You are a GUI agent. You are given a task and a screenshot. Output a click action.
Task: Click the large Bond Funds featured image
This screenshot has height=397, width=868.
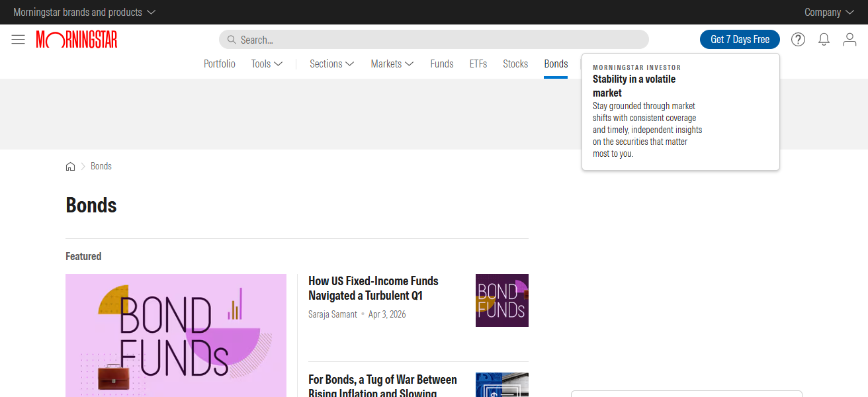tap(176, 335)
